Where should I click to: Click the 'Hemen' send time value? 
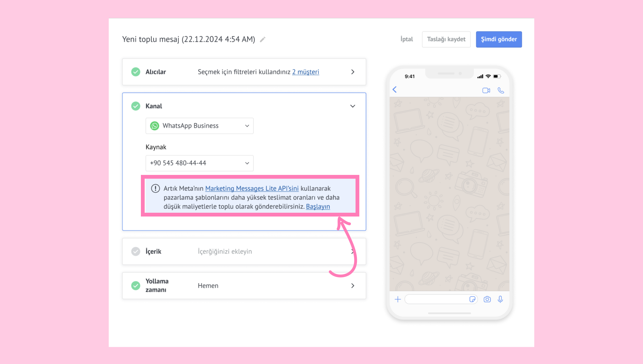point(208,286)
